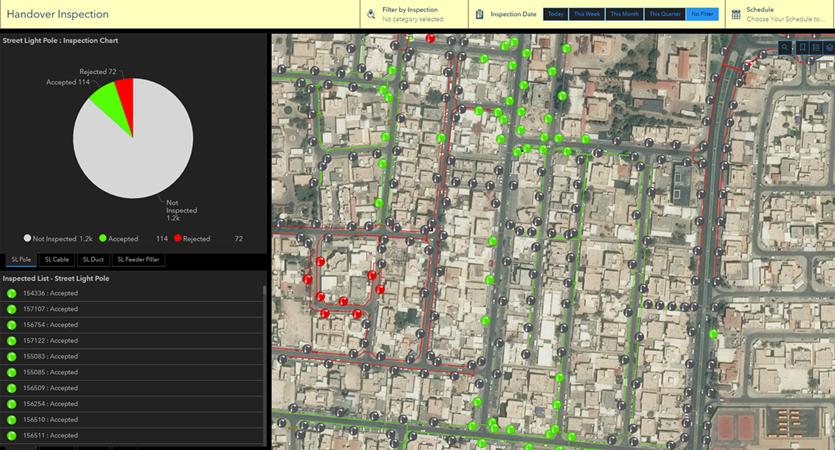Screen dimensions: 835x450
Task: Click the Filter by Inspection magnifier icon
Action: (x=371, y=14)
